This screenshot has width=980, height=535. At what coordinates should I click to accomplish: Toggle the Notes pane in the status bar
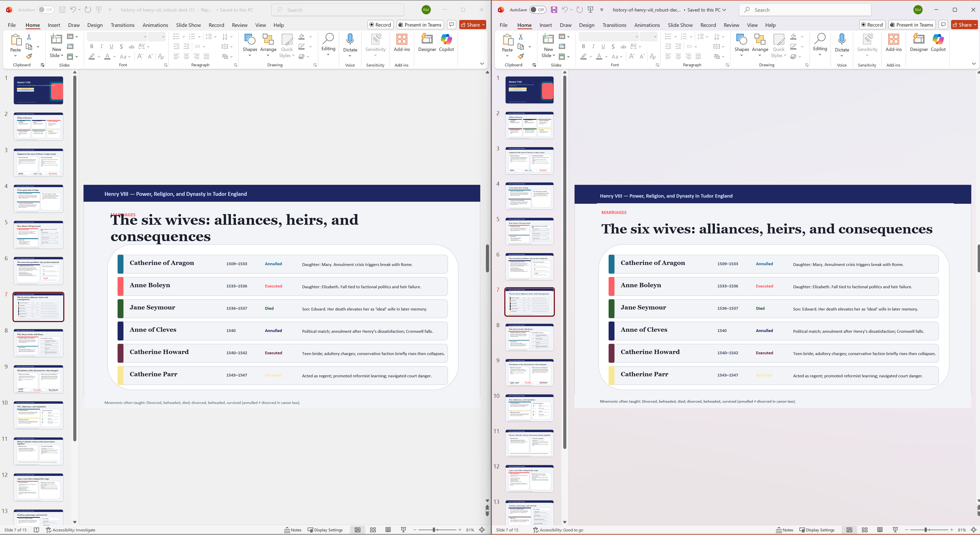[x=293, y=530]
